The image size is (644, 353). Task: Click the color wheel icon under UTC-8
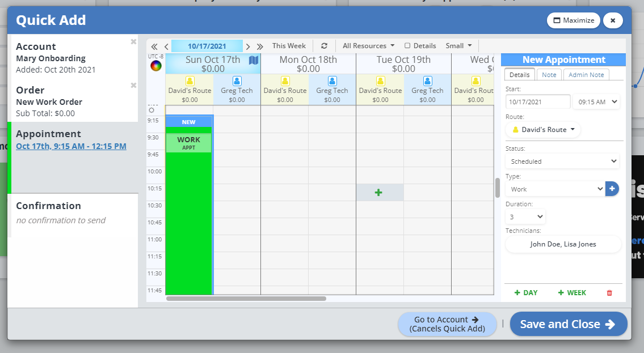coord(155,66)
